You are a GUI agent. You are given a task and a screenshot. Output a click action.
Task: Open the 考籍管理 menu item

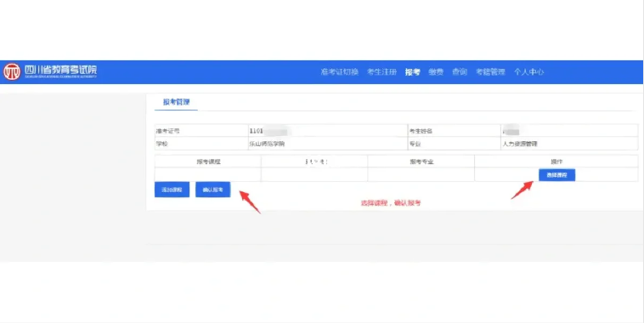pyautogui.click(x=490, y=72)
